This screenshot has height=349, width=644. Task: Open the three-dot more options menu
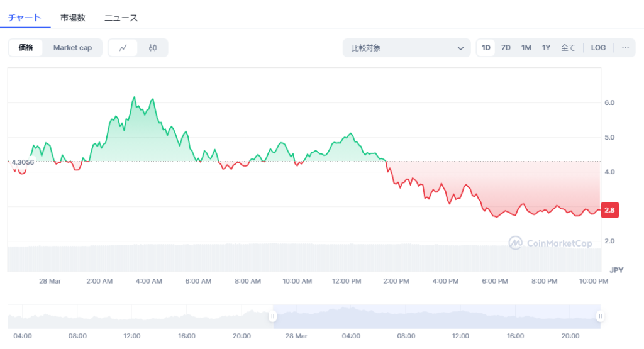(x=625, y=48)
